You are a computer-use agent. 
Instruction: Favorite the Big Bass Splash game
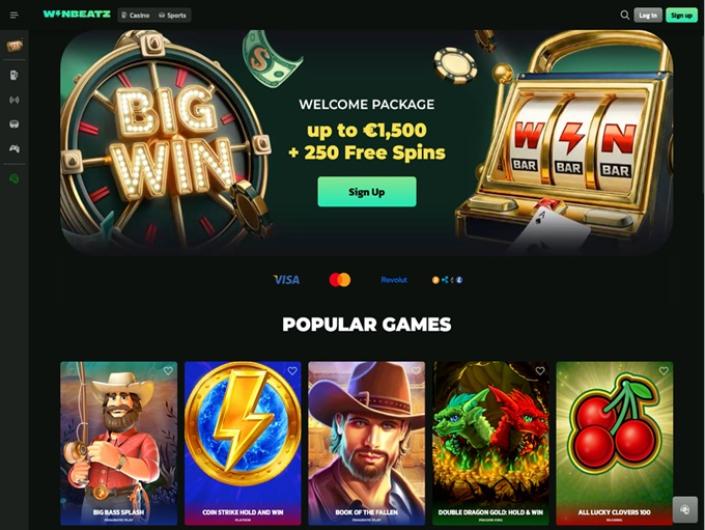click(x=168, y=371)
